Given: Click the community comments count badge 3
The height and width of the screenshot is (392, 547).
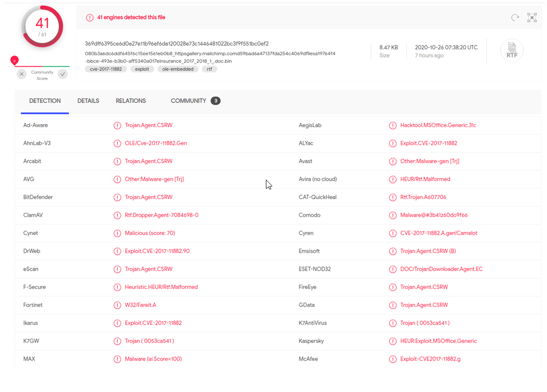Looking at the screenshot, I should coord(215,101).
